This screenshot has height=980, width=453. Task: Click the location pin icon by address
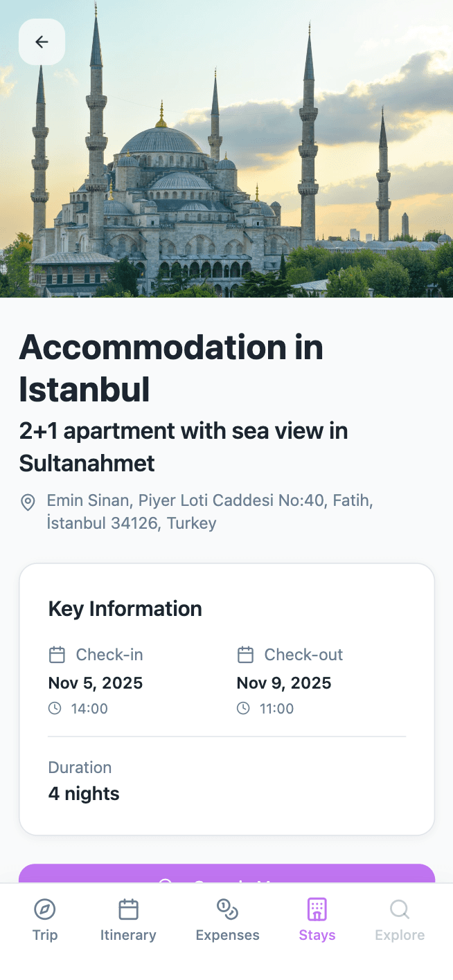tap(28, 502)
